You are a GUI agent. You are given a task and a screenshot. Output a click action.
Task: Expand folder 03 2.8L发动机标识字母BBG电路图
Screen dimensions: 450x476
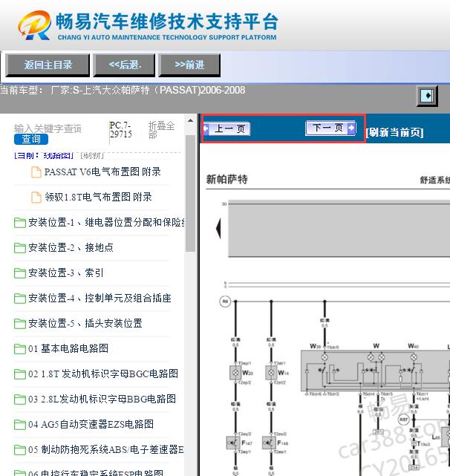102,399
